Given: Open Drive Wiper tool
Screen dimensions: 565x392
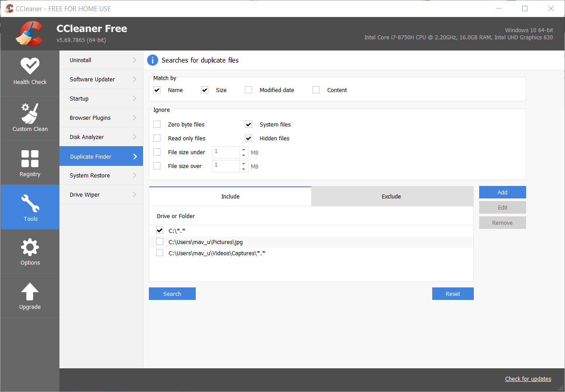Looking at the screenshot, I should pos(101,194).
